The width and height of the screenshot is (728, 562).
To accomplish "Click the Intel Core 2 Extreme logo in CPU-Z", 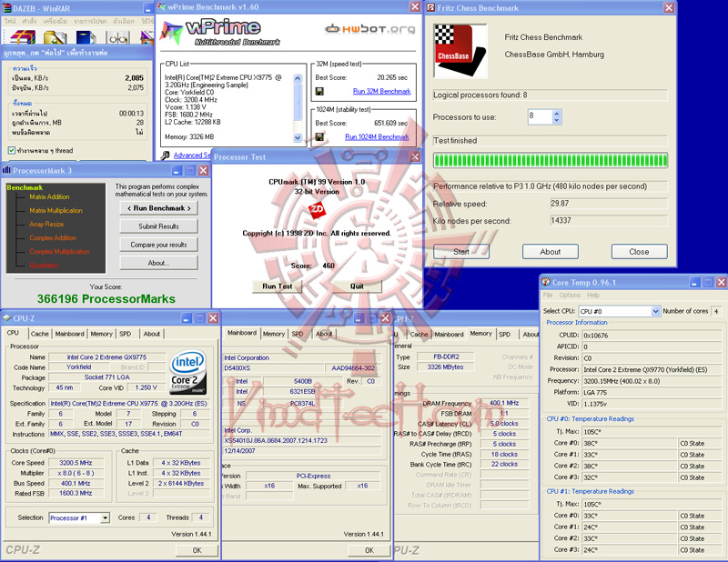I will coord(188,372).
